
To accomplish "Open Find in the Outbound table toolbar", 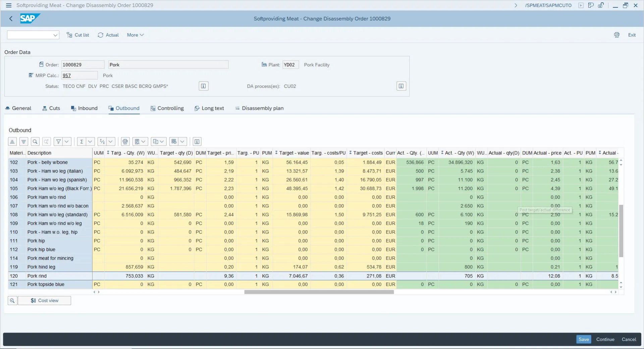I will tap(35, 142).
